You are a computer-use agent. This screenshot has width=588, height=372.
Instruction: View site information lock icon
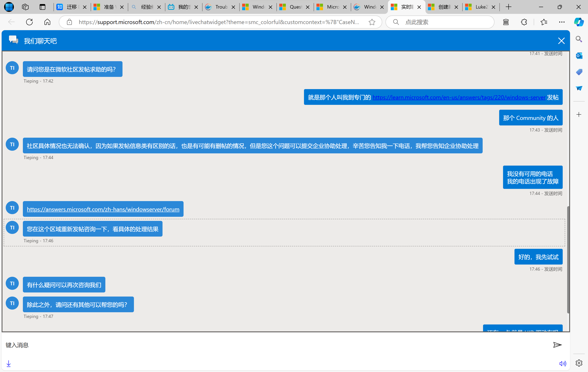(x=69, y=22)
